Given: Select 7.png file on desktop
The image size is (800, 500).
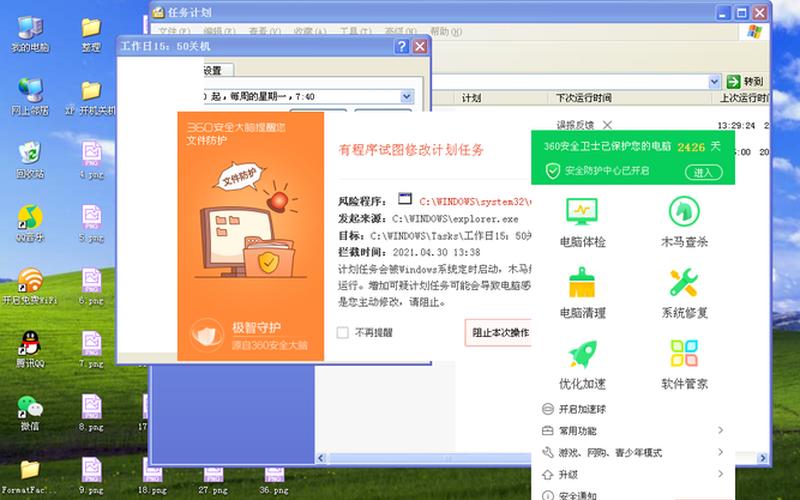Looking at the screenshot, I should pos(91,349).
